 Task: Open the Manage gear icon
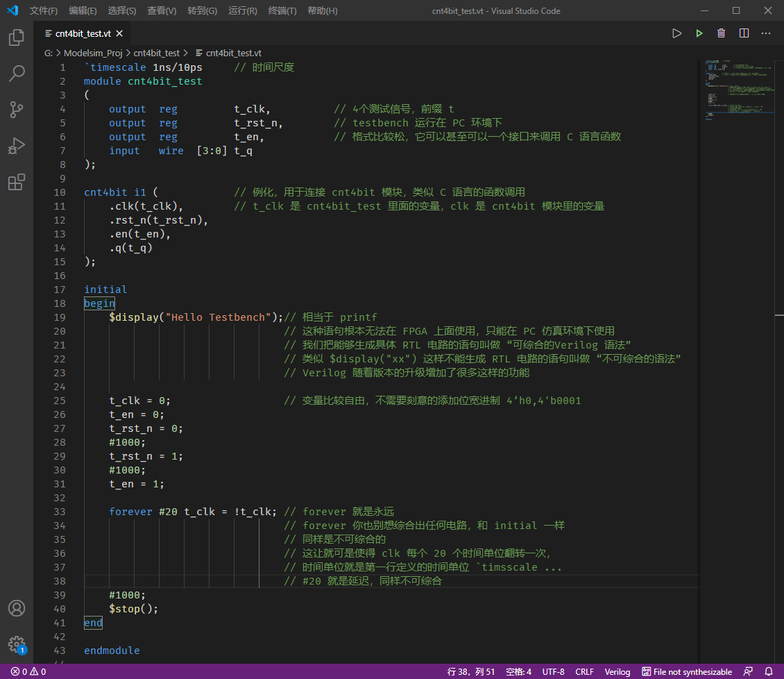coord(17,644)
